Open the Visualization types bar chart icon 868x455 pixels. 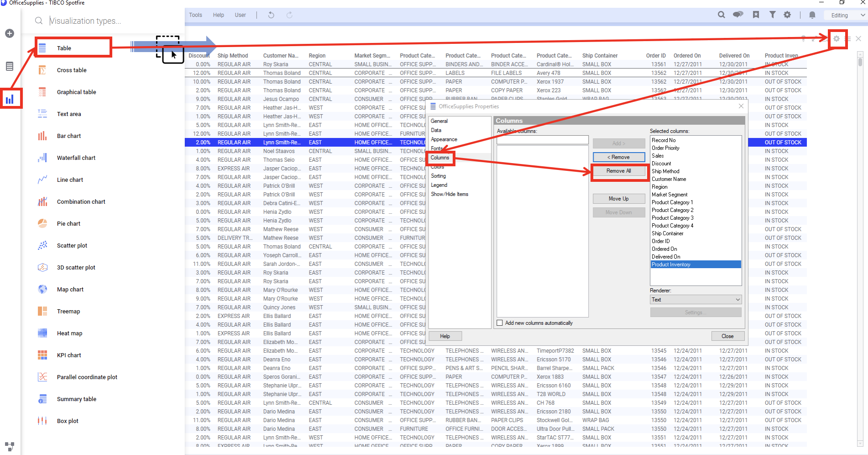[x=10, y=99]
